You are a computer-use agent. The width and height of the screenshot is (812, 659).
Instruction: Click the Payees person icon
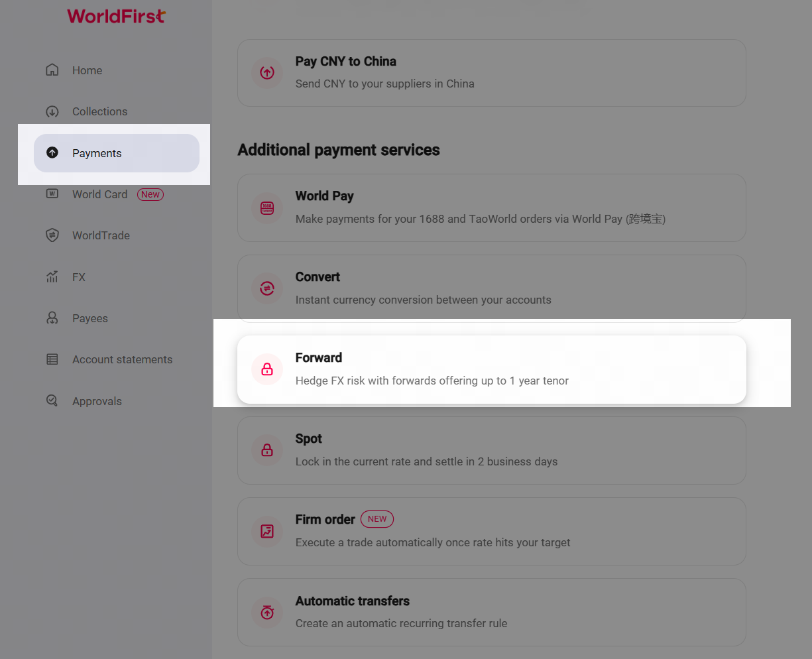coord(52,318)
